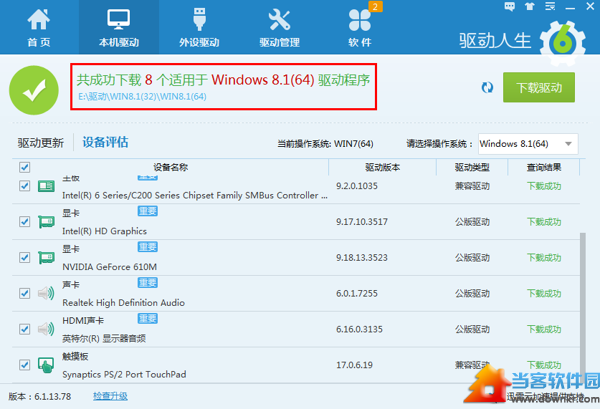Click the orange badge showing 2

click(x=375, y=7)
